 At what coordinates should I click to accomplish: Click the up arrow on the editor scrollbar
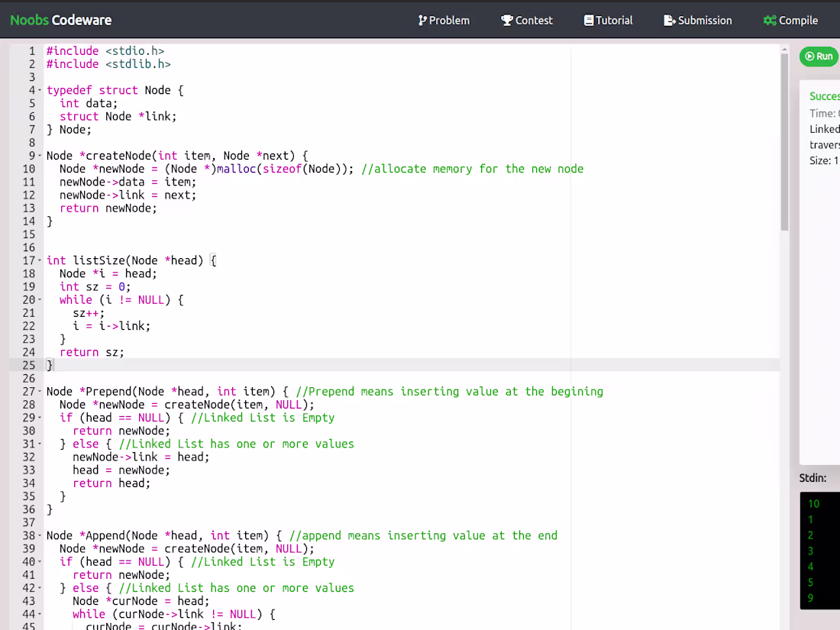tap(783, 47)
